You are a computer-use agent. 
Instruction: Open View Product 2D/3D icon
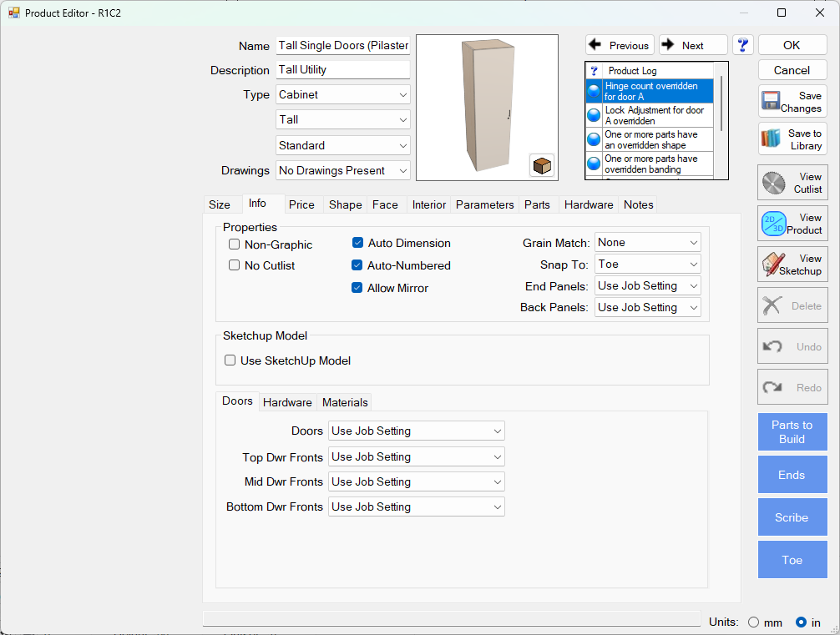coord(774,224)
